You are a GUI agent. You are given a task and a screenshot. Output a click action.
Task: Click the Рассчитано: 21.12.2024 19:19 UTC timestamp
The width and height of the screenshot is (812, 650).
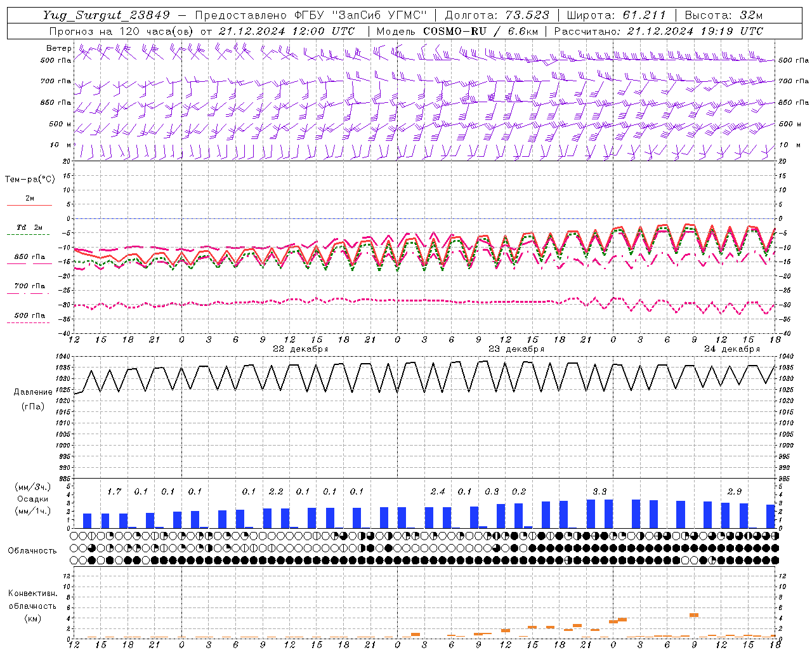(658, 31)
